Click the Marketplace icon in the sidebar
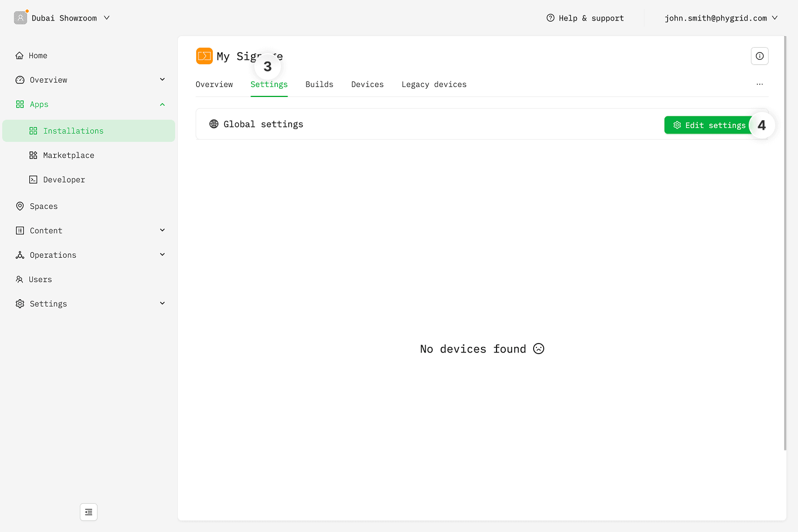The height and width of the screenshot is (532, 798). click(33, 155)
